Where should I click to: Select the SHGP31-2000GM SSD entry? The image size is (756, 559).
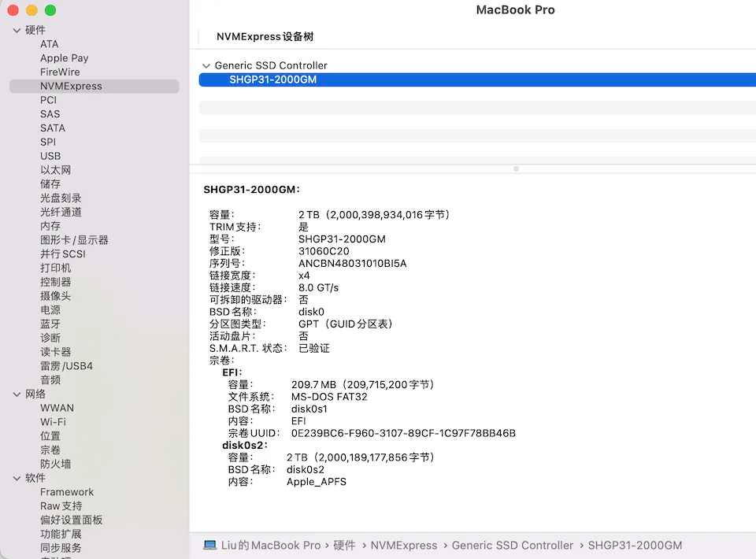(x=273, y=80)
